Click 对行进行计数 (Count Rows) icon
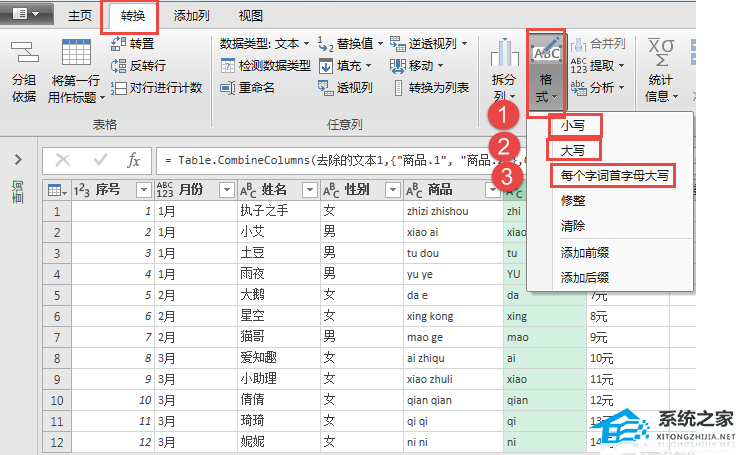Image resolution: width=751 pixels, height=455 pixels. pyautogui.click(x=118, y=87)
